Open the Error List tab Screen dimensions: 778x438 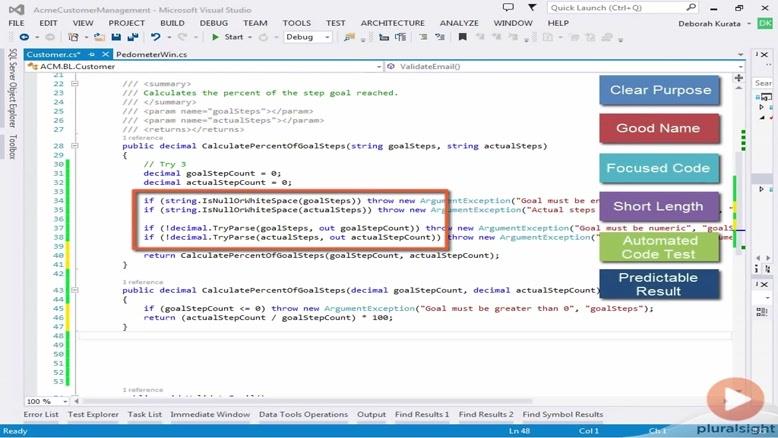coord(41,414)
